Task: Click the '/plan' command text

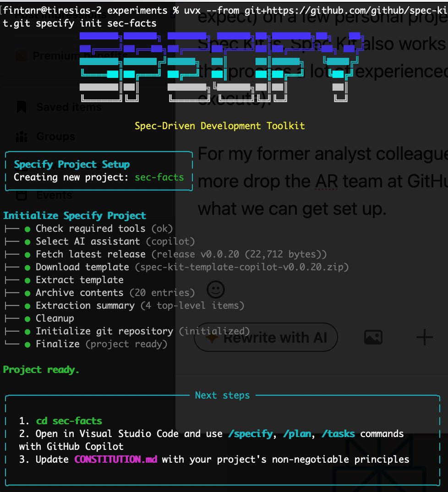Action: tap(297, 434)
